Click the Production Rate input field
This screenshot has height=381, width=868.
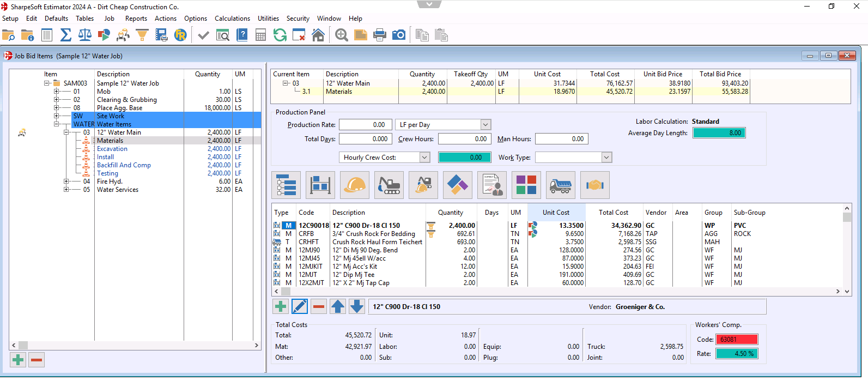pyautogui.click(x=364, y=125)
